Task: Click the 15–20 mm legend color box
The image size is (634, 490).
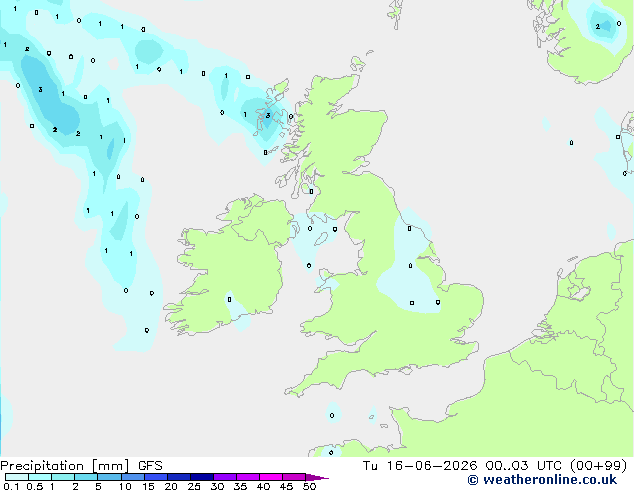Action: (155, 477)
